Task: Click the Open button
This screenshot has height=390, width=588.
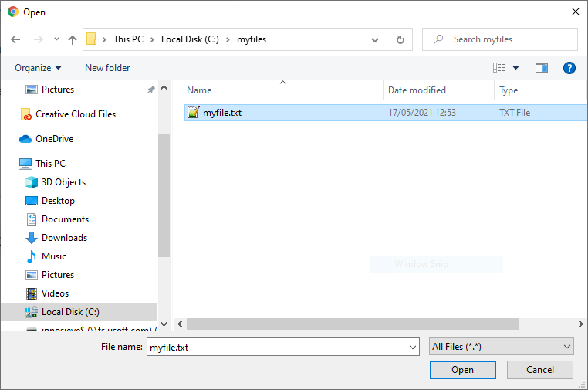Action: tap(462, 370)
